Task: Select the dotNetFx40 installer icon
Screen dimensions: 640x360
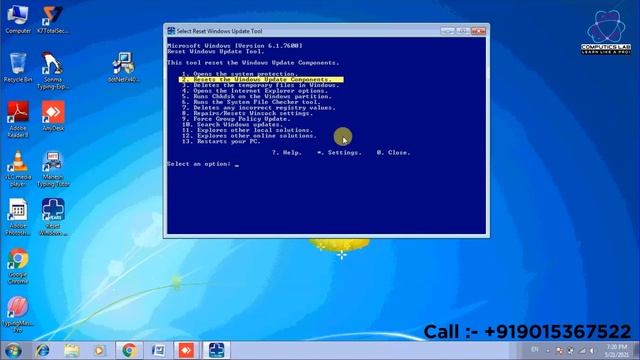Action: click(x=123, y=68)
